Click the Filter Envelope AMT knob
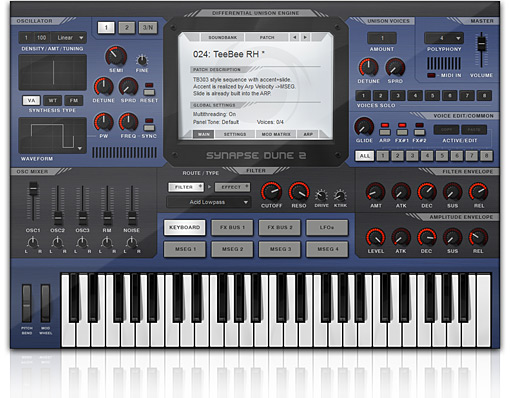The height and width of the screenshot is (398, 510). pos(376,192)
